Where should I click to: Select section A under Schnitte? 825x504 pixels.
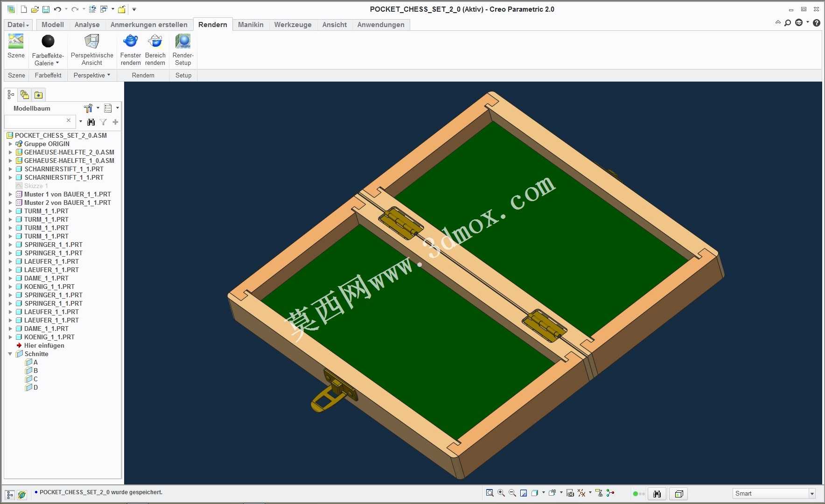tap(32, 362)
